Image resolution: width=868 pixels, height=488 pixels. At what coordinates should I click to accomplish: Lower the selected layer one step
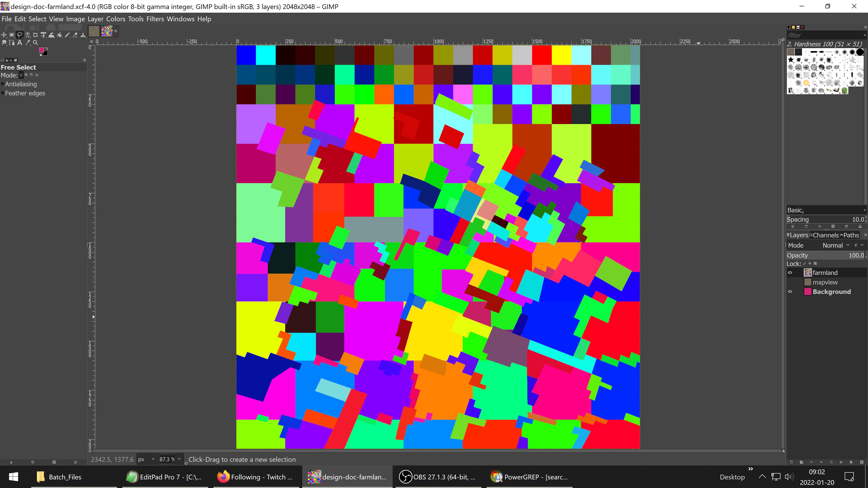coord(821,462)
